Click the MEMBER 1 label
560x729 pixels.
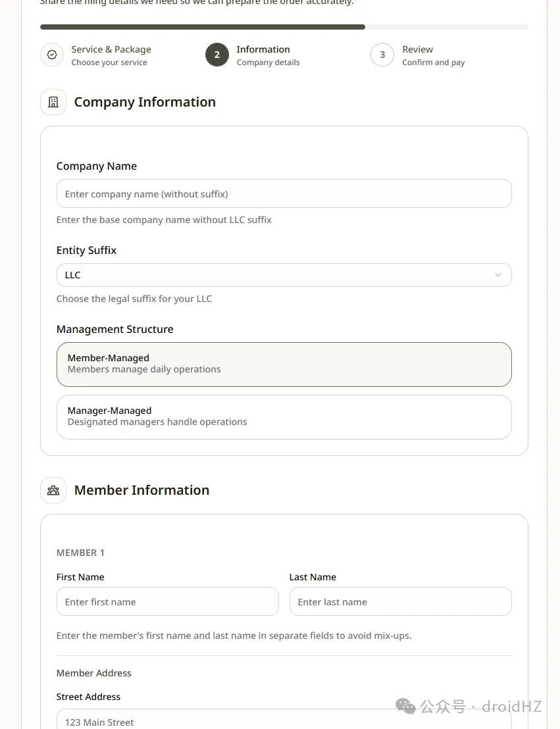80,553
